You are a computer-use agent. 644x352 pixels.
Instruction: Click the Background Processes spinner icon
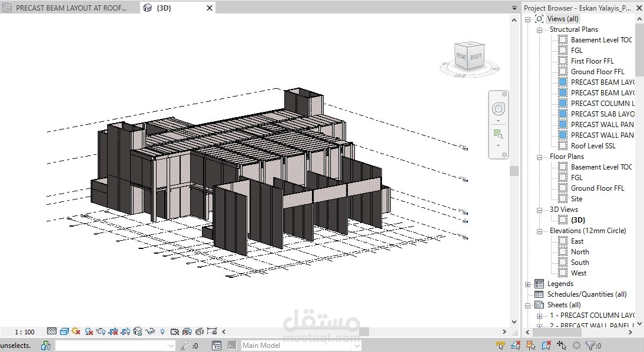click(x=577, y=346)
